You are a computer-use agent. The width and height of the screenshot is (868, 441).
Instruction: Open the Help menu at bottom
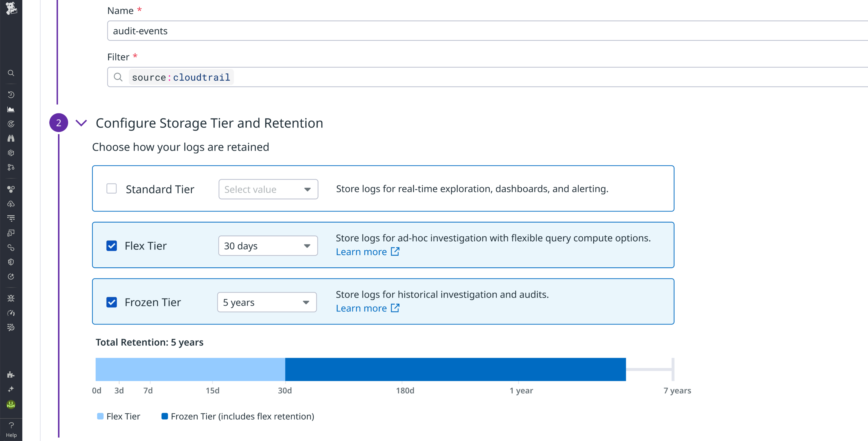pyautogui.click(x=11, y=429)
